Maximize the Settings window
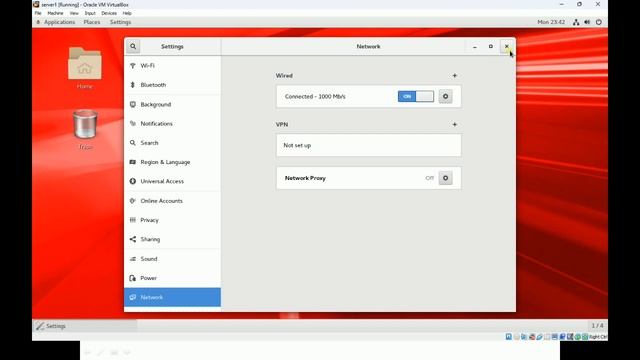The height and width of the screenshot is (360, 640). point(491,47)
